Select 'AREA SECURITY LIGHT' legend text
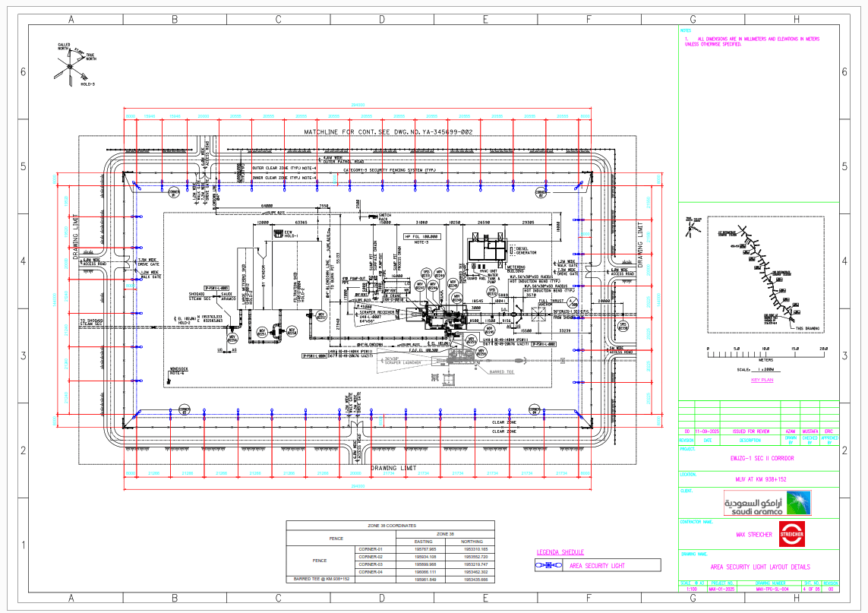Screen dimensions: 868x613 click(x=598, y=565)
